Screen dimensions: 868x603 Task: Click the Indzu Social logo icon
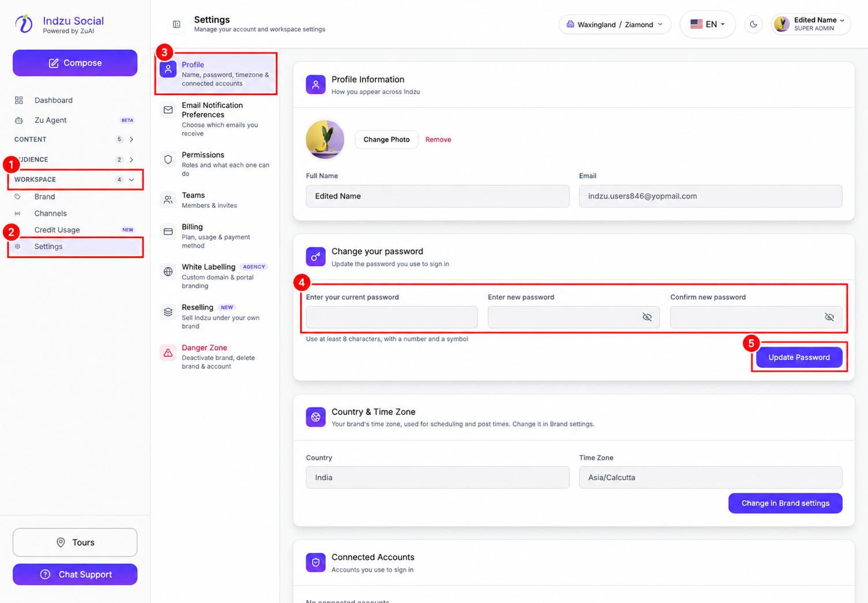pyautogui.click(x=24, y=24)
